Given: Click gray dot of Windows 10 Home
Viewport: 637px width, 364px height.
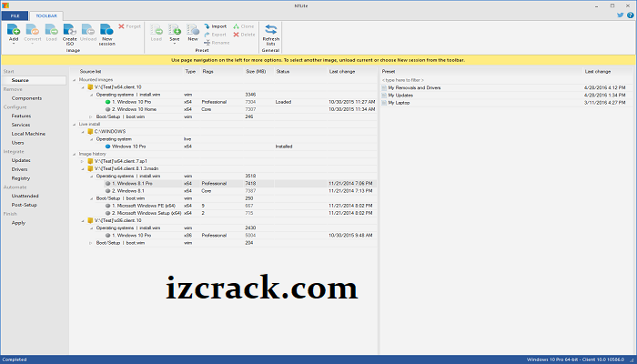Looking at the screenshot, I should tap(107, 109).
